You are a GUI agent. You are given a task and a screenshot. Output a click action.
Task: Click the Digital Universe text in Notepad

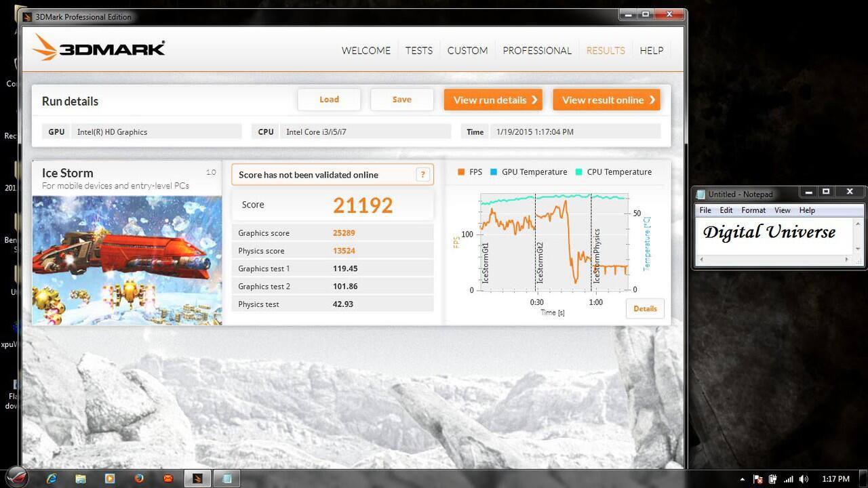pos(769,232)
